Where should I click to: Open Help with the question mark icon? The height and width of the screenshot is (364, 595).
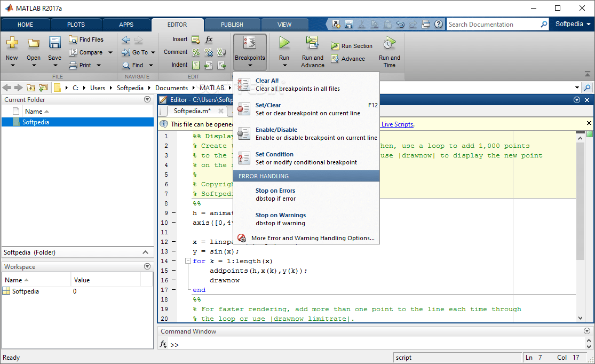[438, 25]
